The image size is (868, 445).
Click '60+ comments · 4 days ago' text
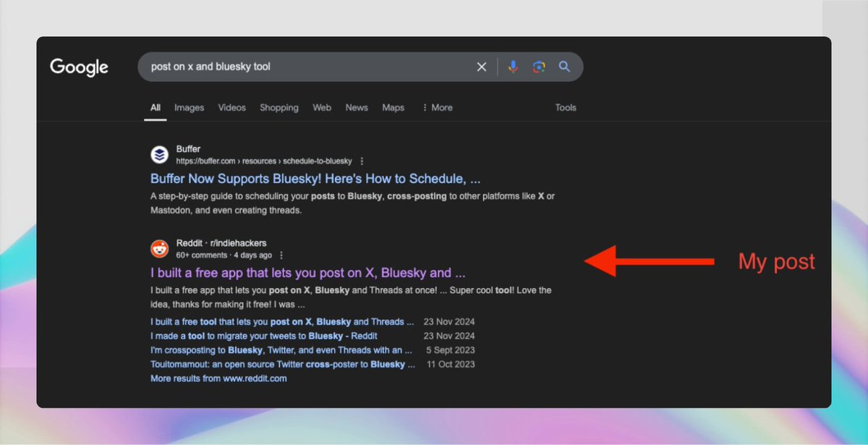click(x=224, y=255)
